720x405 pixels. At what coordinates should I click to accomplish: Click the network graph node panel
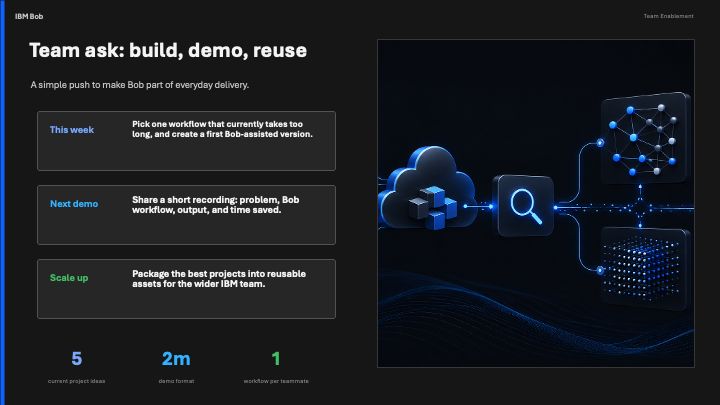tap(645, 138)
